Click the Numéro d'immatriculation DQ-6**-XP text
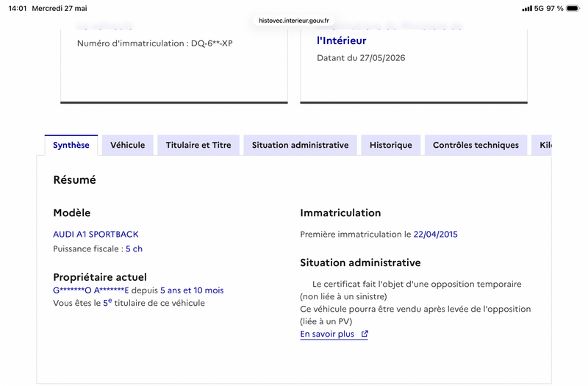Viewport: 588px width, 386px height. pyautogui.click(x=155, y=43)
